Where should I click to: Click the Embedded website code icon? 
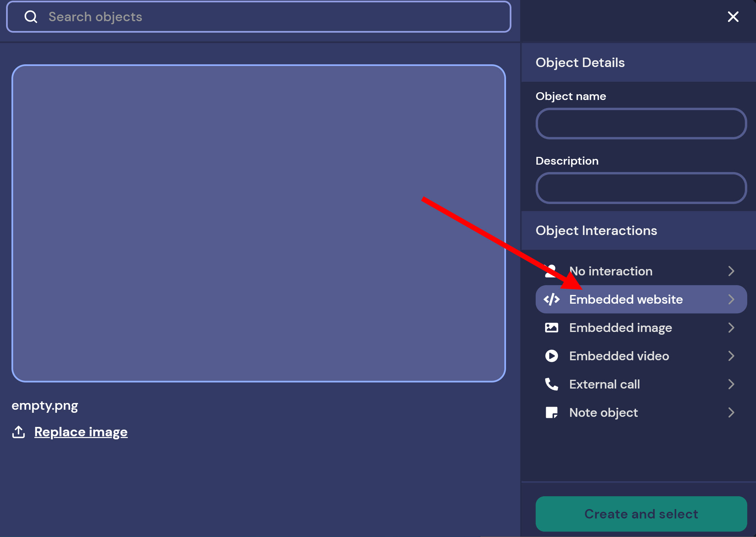(x=552, y=299)
